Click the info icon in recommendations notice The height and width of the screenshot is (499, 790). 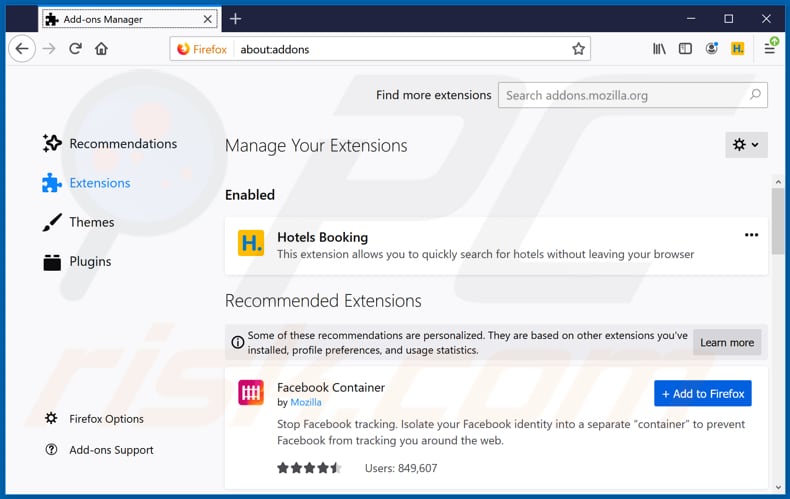(238, 343)
